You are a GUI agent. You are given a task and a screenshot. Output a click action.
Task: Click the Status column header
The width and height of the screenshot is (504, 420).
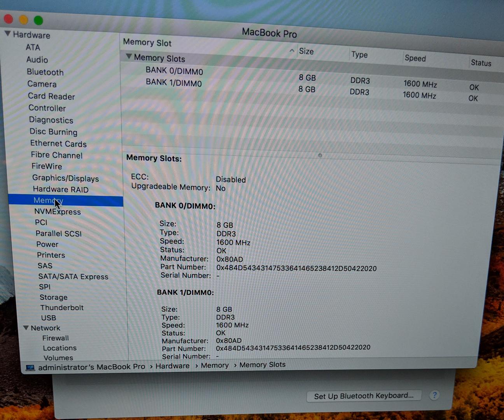481,63
